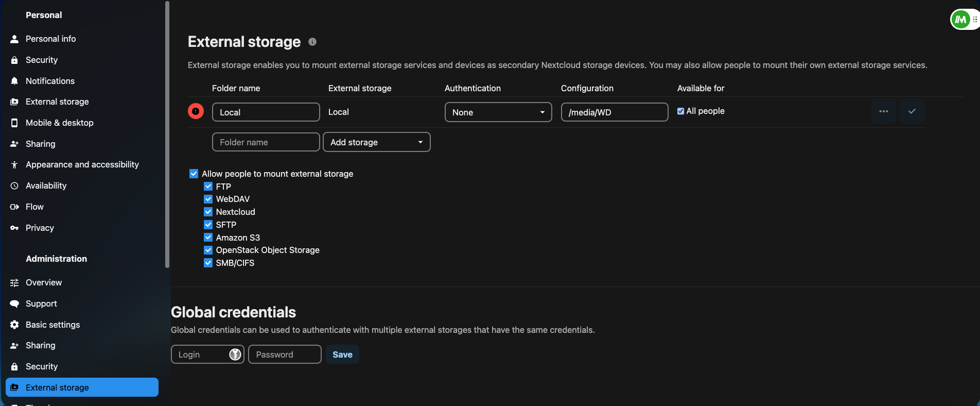This screenshot has height=406, width=980.
Task: Open Flow via its arrow icon
Action: (14, 207)
